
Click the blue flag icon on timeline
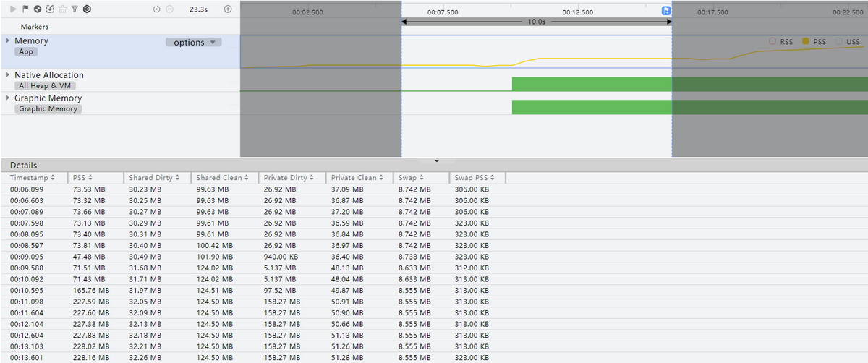[x=666, y=11]
